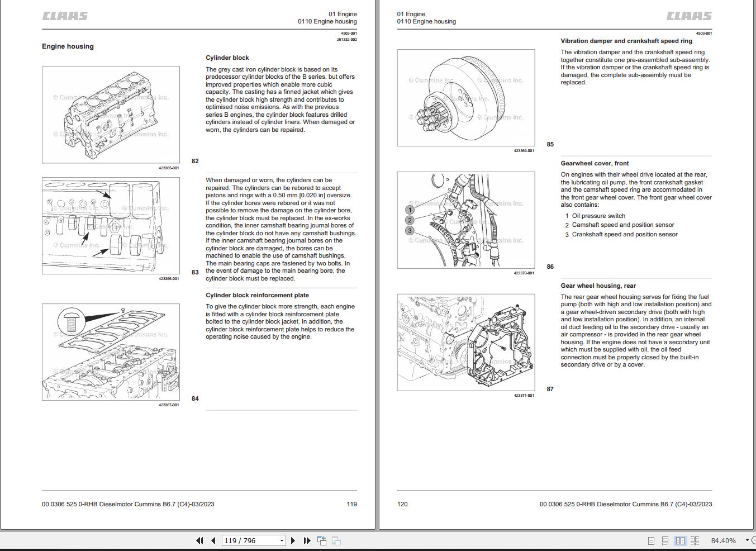Go to the first page
The width and height of the screenshot is (756, 551).
(x=199, y=540)
